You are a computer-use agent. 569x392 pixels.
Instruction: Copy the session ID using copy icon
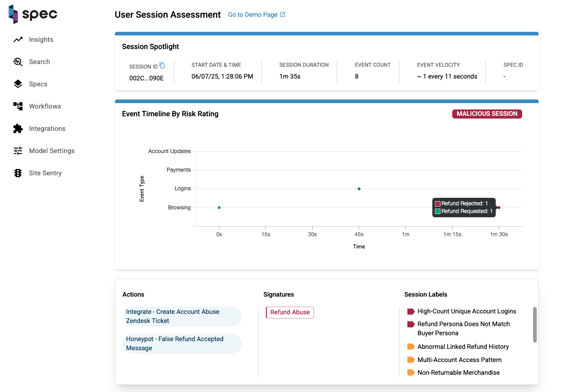pos(162,66)
